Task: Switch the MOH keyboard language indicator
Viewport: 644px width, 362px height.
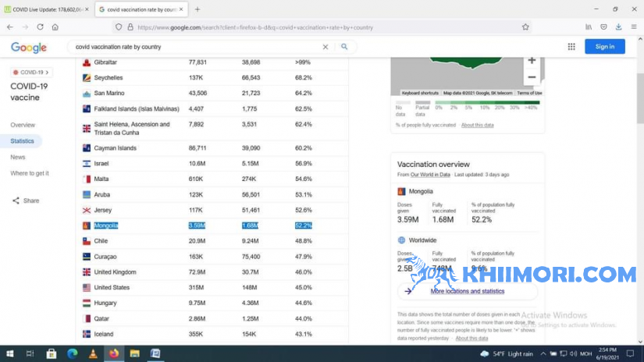Action: pyautogui.click(x=585, y=353)
